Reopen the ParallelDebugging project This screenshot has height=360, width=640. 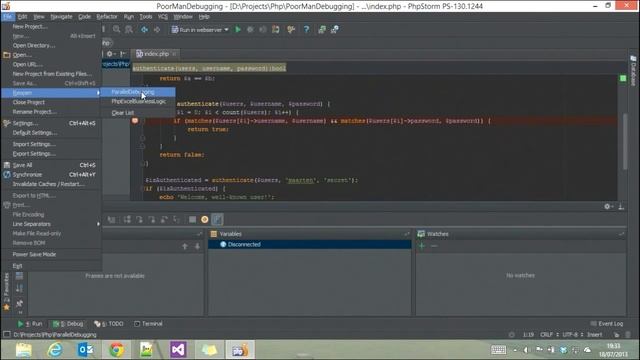click(138, 92)
